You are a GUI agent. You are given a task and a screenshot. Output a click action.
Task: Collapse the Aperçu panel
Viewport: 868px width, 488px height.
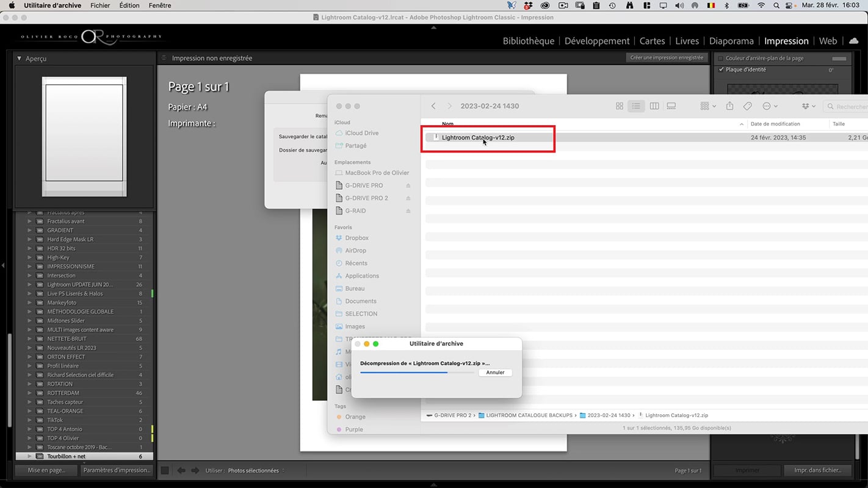tap(20, 59)
